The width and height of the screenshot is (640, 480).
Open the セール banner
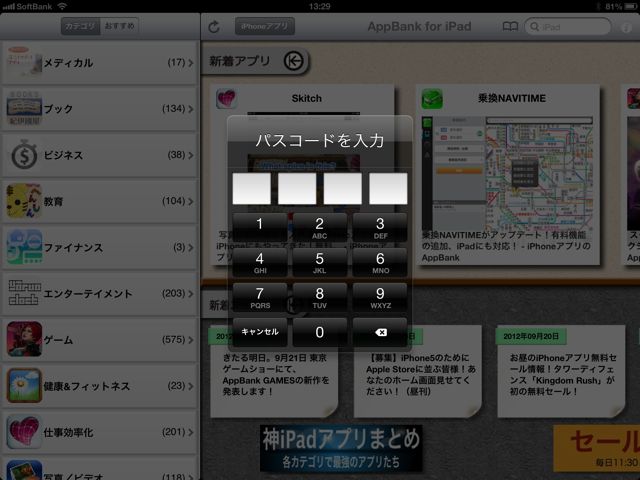click(x=597, y=449)
